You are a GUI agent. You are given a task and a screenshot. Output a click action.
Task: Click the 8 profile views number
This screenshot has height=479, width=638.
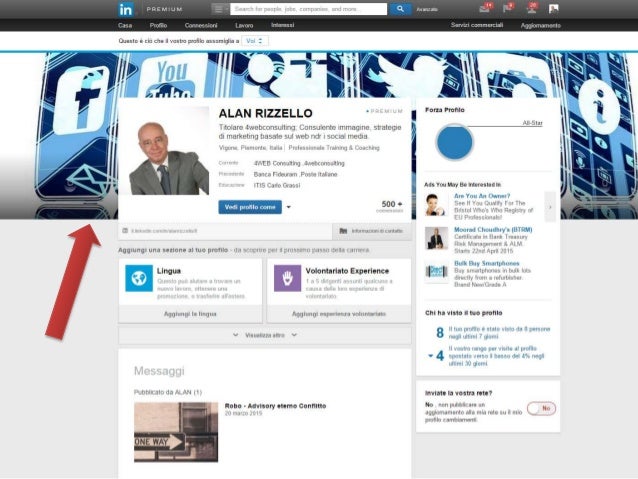[x=440, y=332]
